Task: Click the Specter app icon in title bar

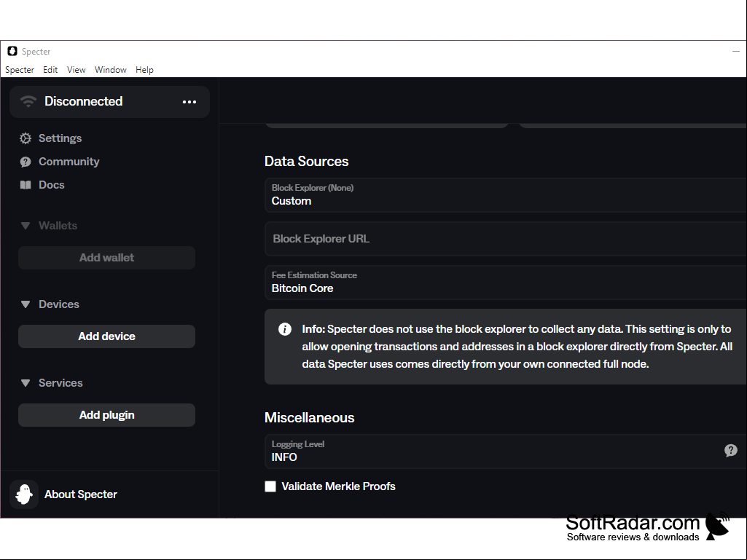Action: point(12,52)
